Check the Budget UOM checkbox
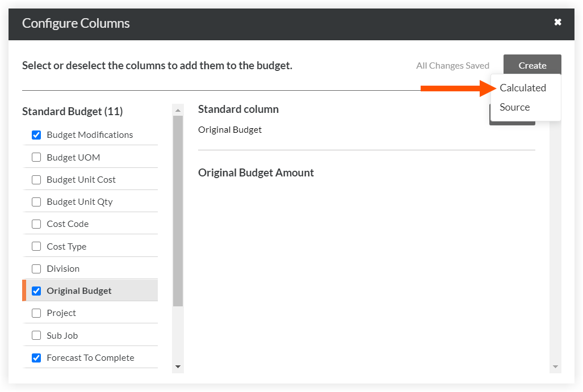Image resolution: width=583 pixels, height=392 pixels. (x=36, y=157)
